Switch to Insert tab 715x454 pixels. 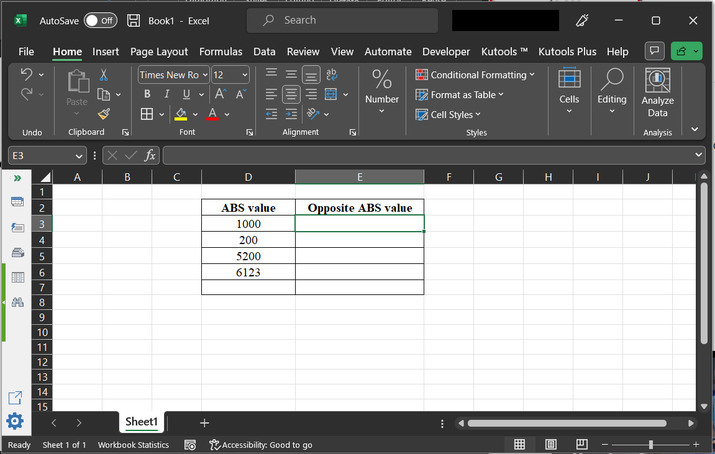click(x=105, y=52)
